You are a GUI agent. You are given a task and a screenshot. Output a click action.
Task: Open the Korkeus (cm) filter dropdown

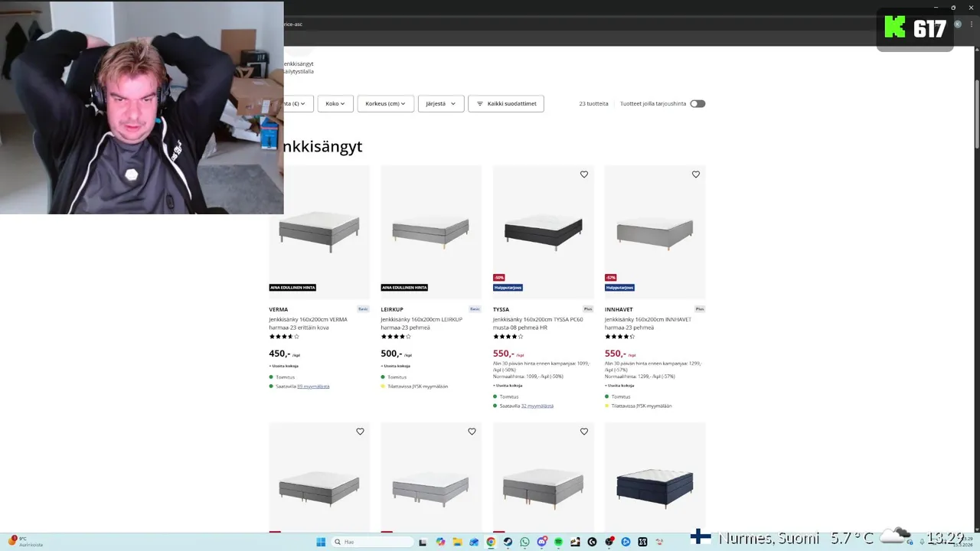tap(386, 103)
